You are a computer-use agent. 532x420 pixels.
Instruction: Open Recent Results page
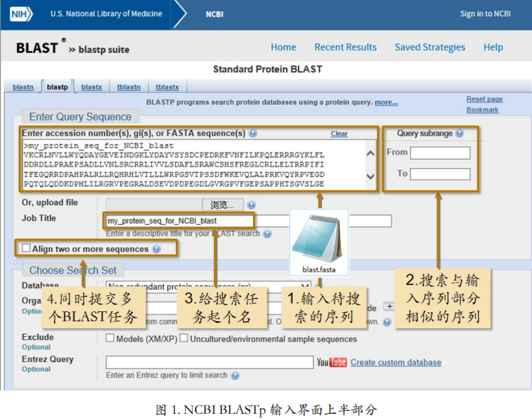345,47
